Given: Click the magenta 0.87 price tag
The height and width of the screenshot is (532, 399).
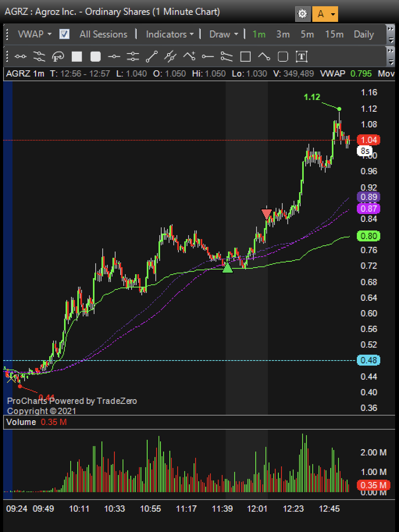Looking at the screenshot, I should 368,209.
